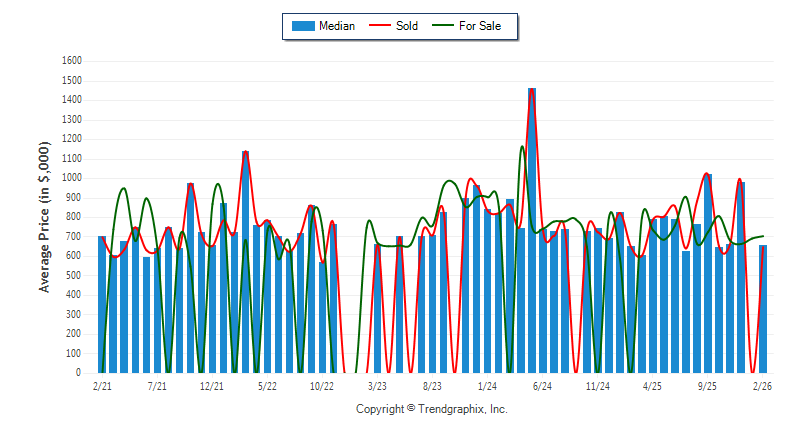Click the 2/21 x-axis label

point(102,385)
